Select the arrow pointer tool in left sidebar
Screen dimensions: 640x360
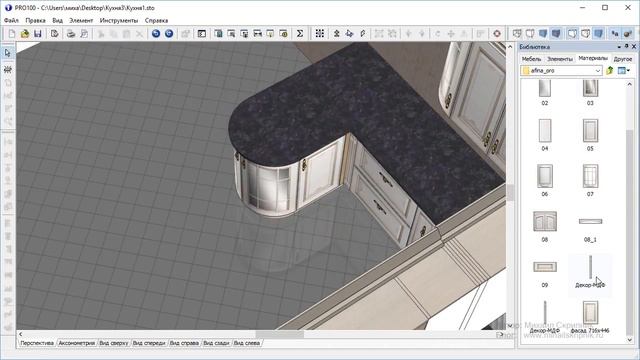(x=8, y=53)
